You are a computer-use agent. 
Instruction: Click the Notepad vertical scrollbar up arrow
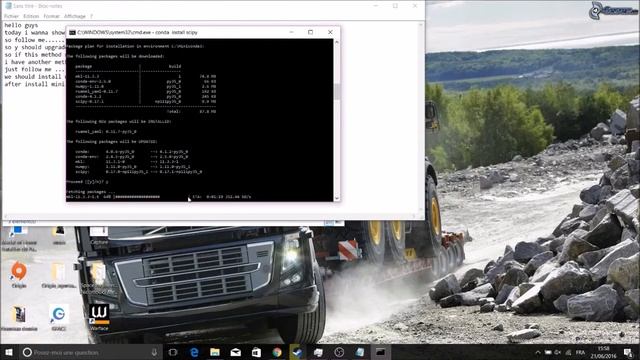point(421,25)
